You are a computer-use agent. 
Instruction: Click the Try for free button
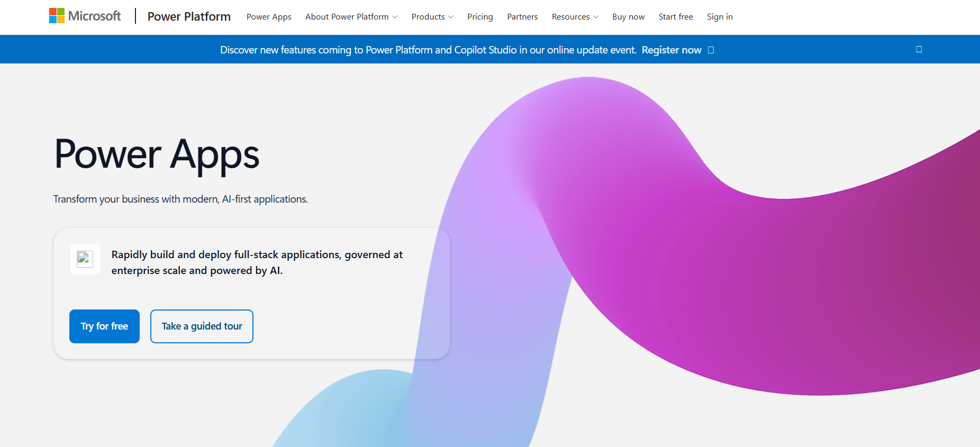[104, 326]
